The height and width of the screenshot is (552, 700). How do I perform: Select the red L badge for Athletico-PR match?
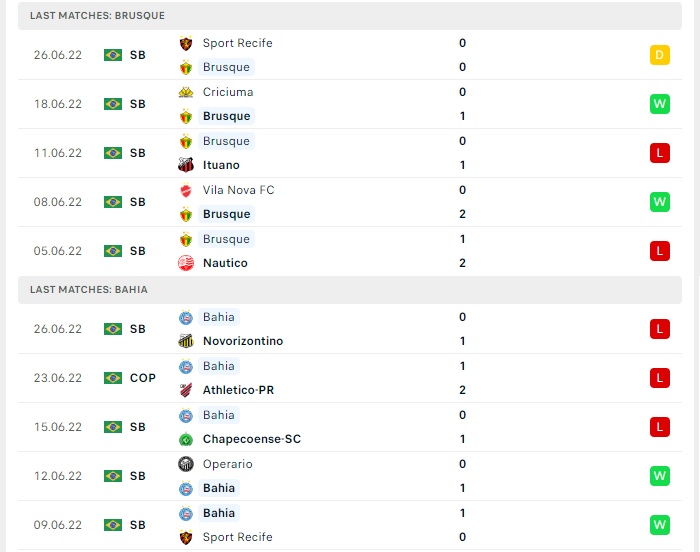point(660,378)
